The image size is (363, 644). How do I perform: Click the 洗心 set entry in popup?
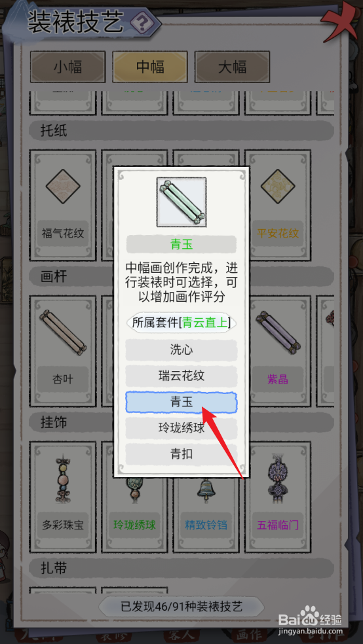coord(181,350)
